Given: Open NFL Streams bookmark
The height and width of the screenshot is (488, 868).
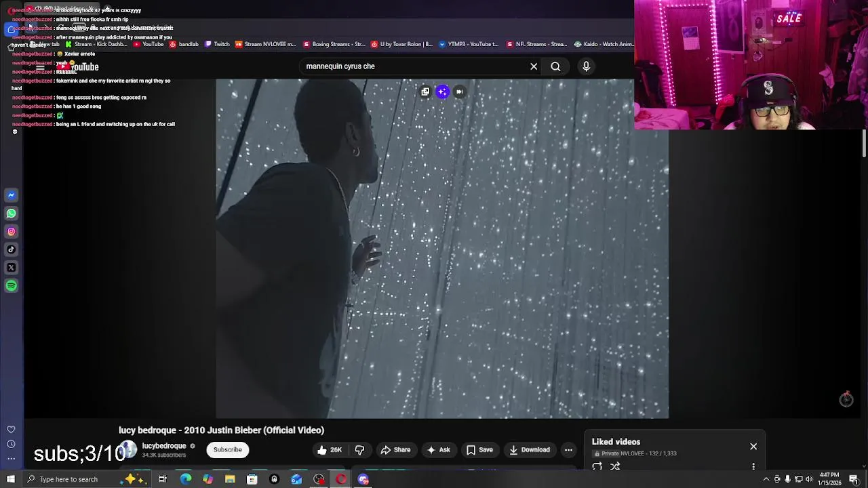Looking at the screenshot, I should 536,44.
